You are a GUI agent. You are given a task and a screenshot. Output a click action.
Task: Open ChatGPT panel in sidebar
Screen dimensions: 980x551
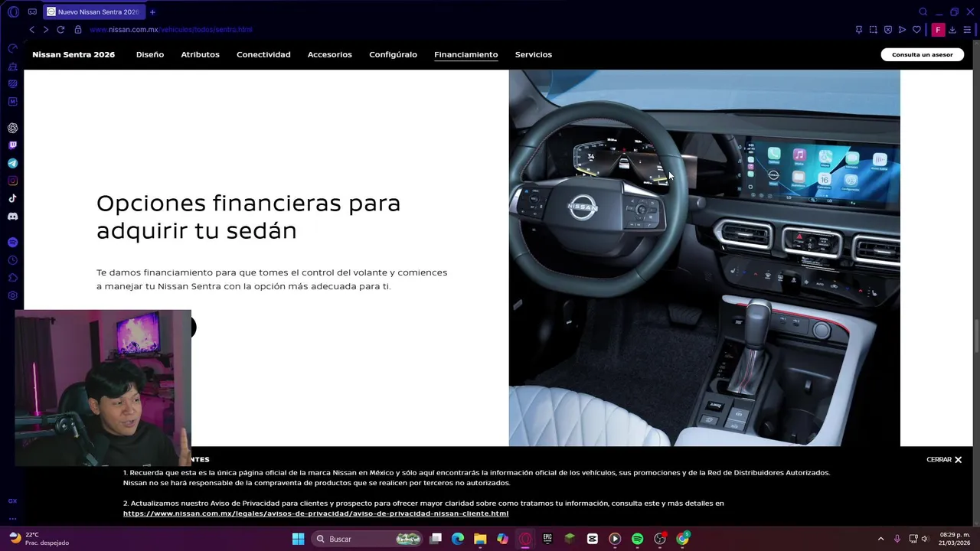tap(13, 128)
